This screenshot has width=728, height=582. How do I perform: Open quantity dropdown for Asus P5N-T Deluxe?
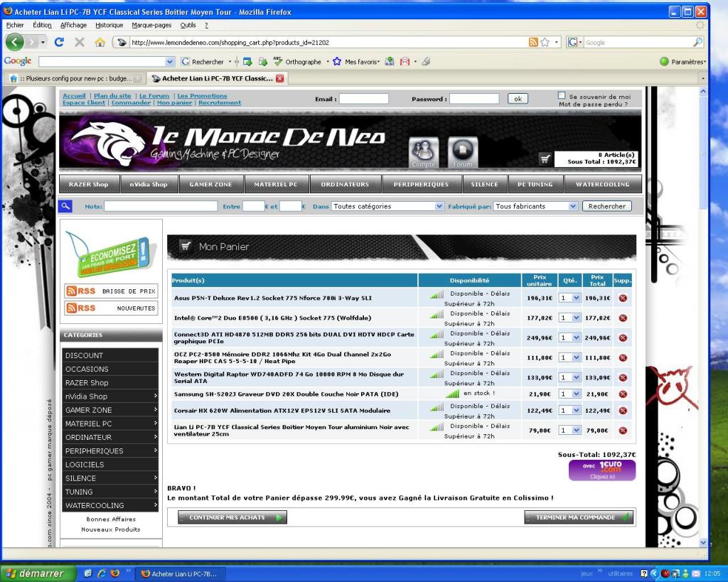click(x=570, y=298)
